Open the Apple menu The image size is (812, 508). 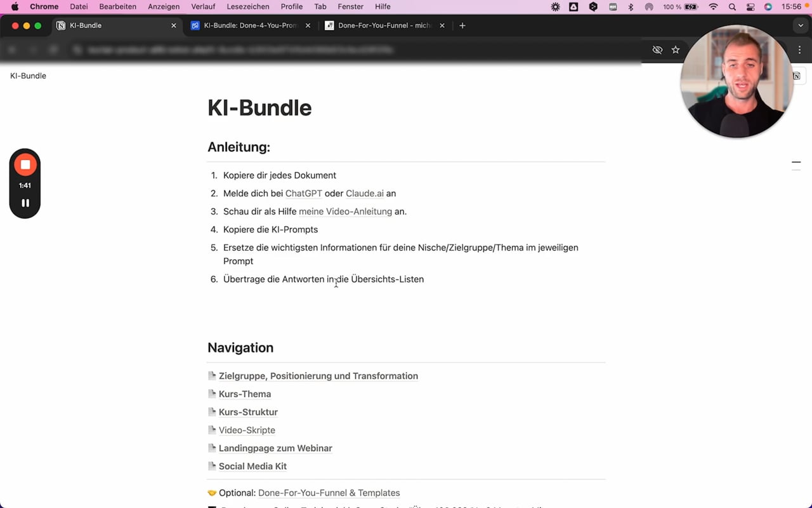15,7
